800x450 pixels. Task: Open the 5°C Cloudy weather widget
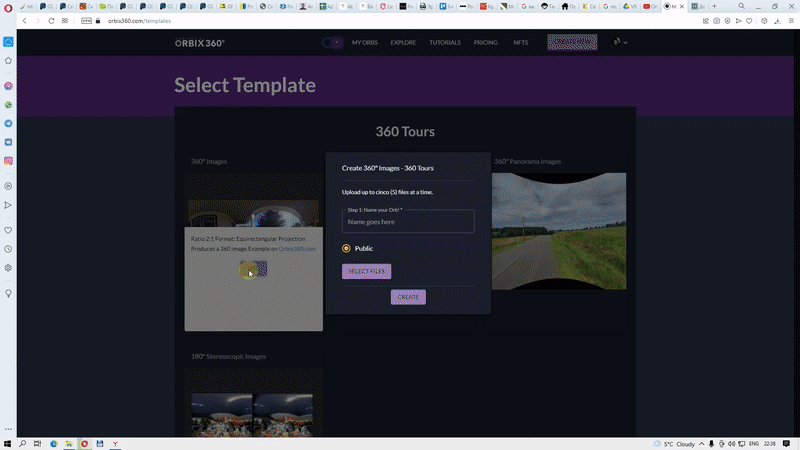pos(674,444)
